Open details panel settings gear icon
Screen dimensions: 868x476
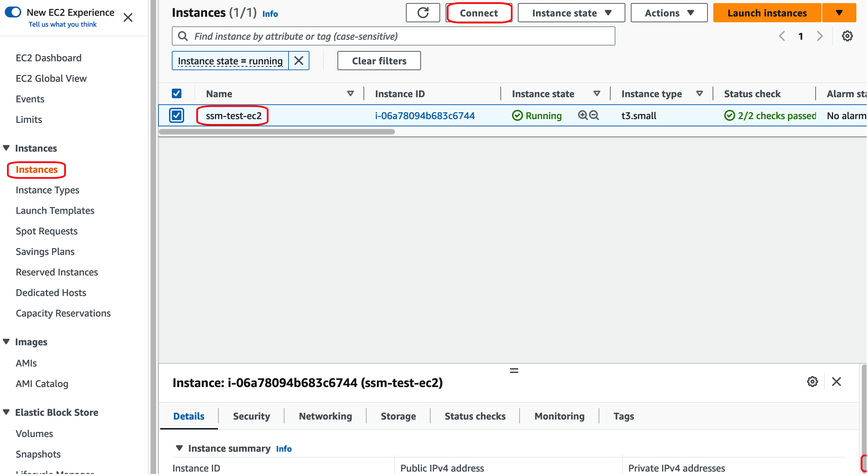click(x=812, y=382)
